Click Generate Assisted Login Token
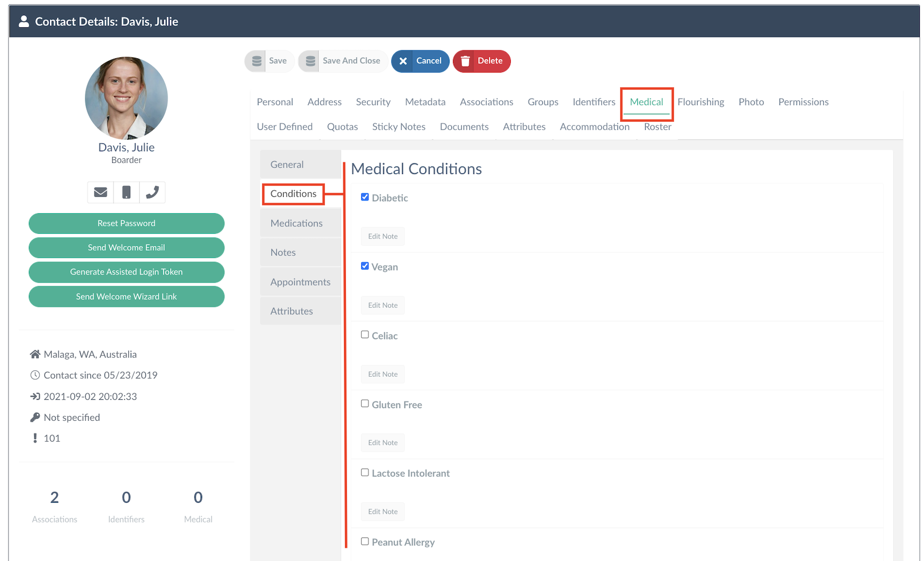 (127, 272)
